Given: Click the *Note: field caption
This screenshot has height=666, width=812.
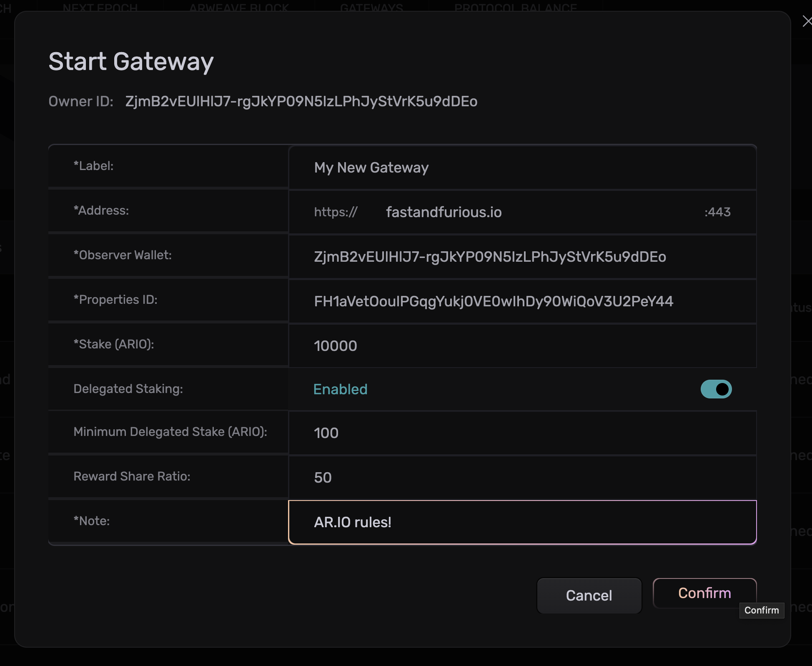Looking at the screenshot, I should pos(91,521).
